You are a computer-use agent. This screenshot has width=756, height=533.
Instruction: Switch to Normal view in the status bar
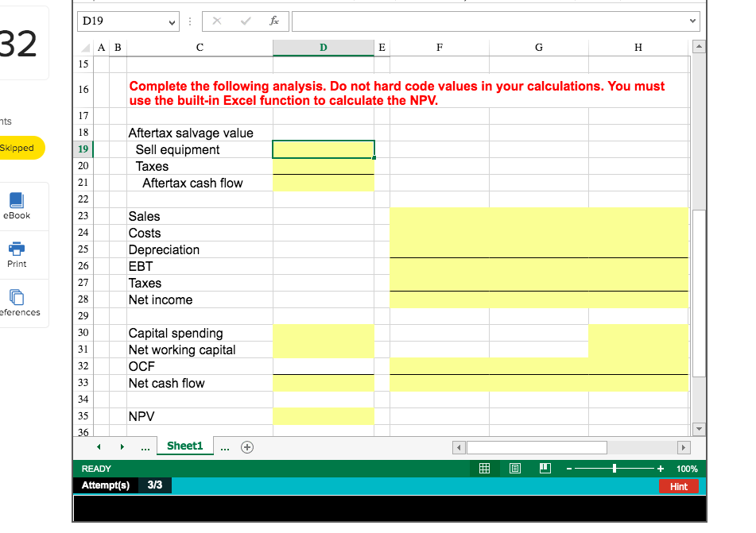484,469
